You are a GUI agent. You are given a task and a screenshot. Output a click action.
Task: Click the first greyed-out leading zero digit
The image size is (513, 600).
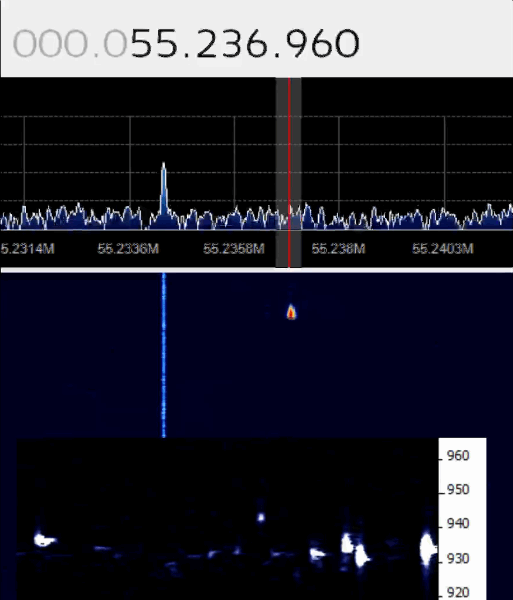click(x=24, y=43)
